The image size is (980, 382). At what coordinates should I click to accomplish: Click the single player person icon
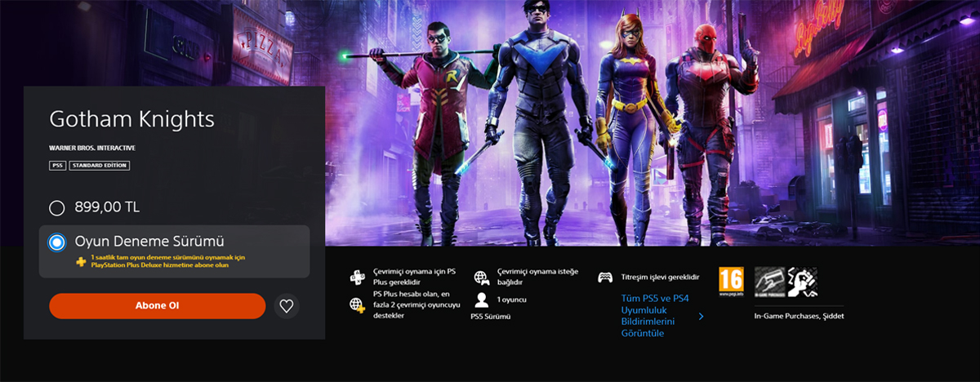click(x=481, y=300)
